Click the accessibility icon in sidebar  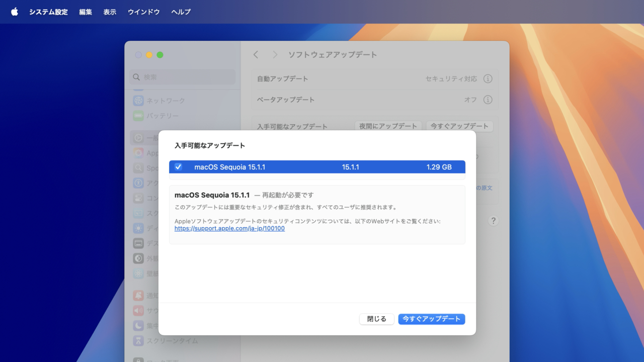(138, 183)
